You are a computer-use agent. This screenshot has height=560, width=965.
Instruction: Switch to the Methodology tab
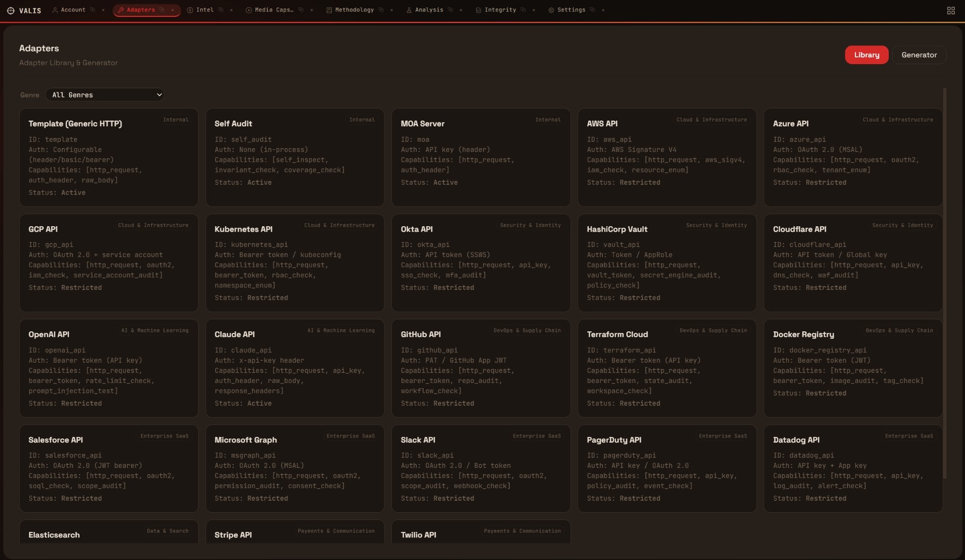click(354, 10)
